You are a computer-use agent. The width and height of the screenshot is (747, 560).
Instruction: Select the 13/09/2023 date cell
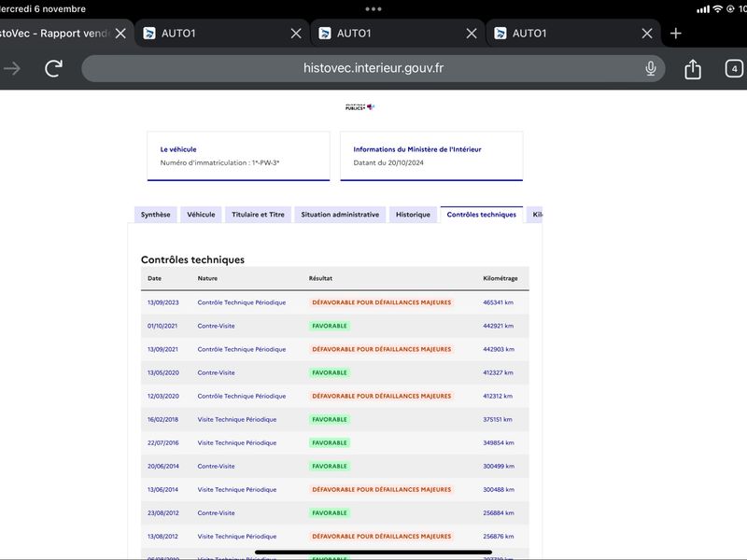tap(162, 302)
